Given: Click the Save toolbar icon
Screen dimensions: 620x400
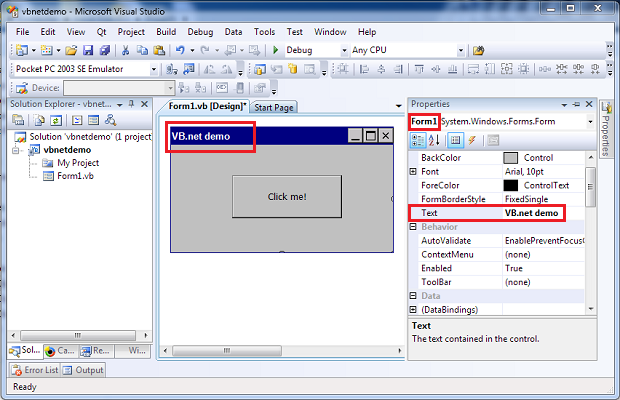Looking at the screenshot, I should coord(88,50).
